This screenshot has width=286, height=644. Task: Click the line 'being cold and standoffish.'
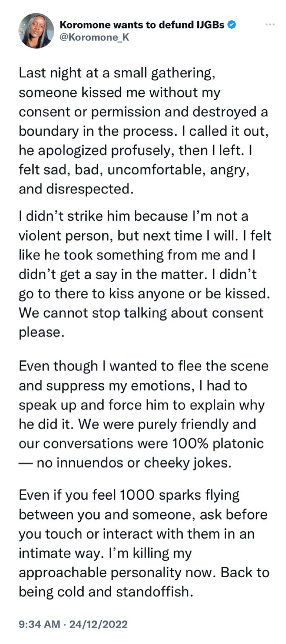106,592
